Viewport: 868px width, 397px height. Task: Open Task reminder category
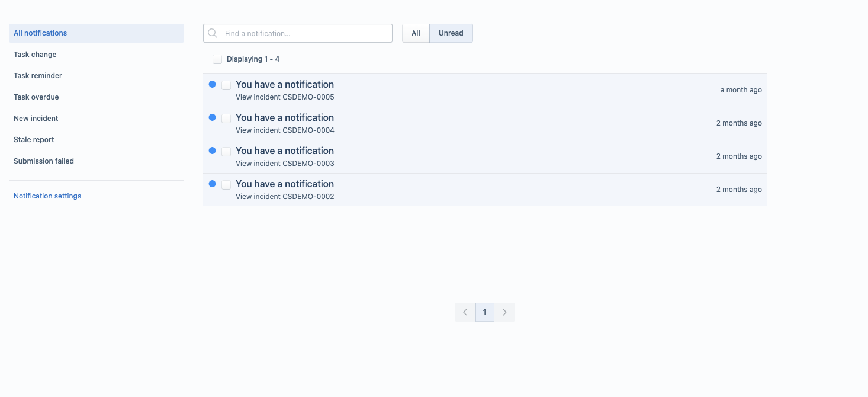coord(97,76)
